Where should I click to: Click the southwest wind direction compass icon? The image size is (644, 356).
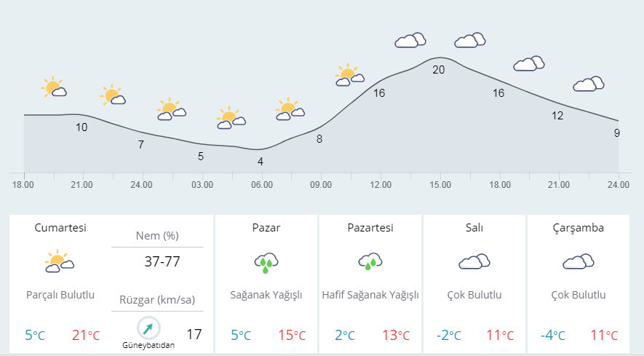[x=148, y=328]
